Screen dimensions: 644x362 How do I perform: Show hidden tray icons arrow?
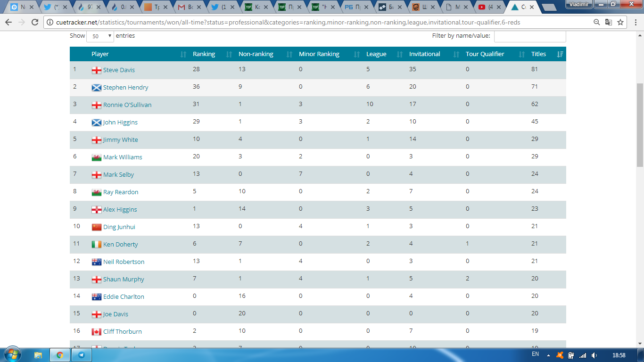click(x=548, y=355)
